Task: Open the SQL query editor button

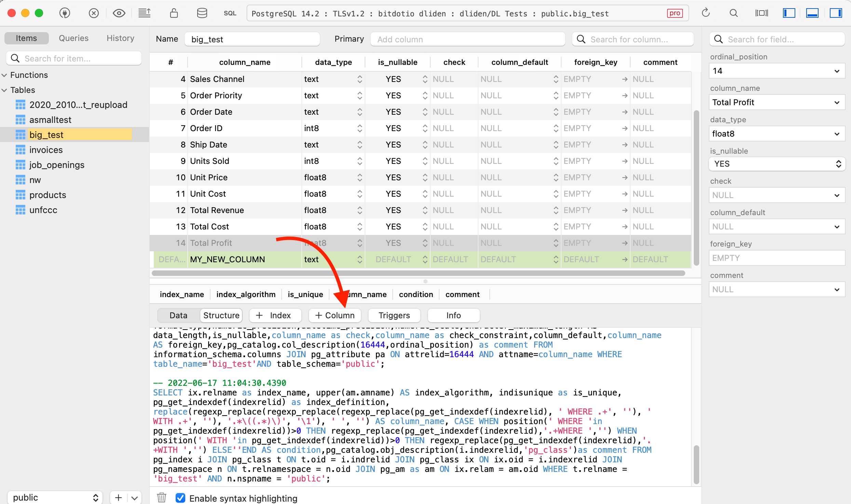Action: pyautogui.click(x=230, y=13)
